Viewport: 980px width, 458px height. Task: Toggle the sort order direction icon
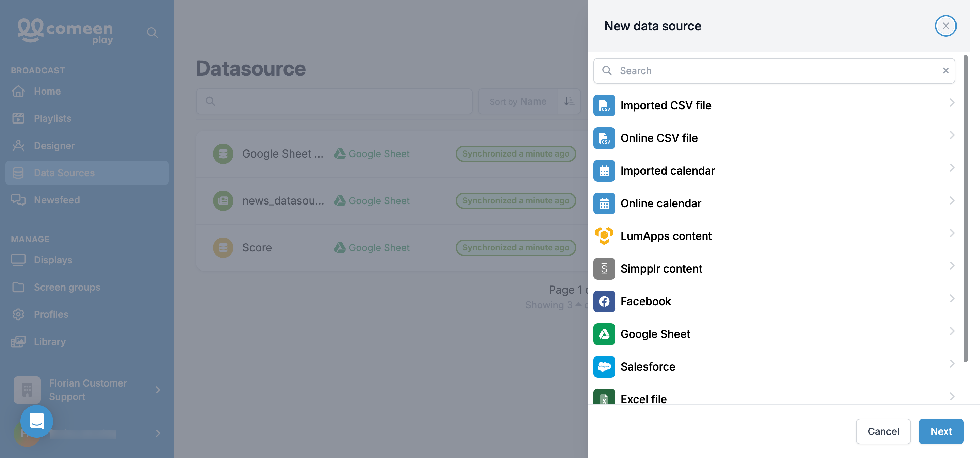569,101
